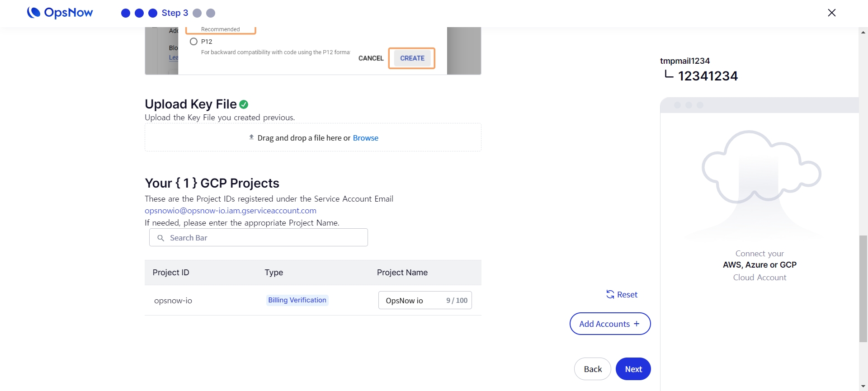Edit the OpsNow io Project Name field

411,301
